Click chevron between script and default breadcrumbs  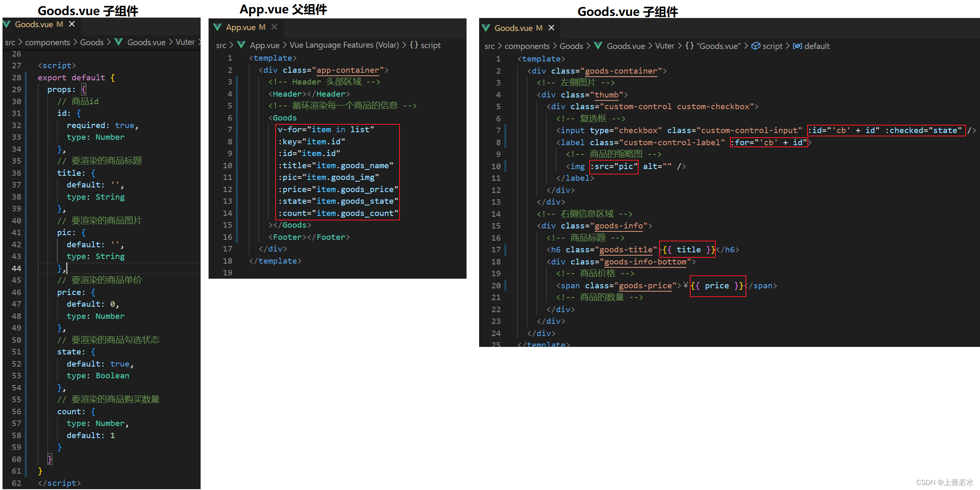pyautogui.click(x=787, y=46)
